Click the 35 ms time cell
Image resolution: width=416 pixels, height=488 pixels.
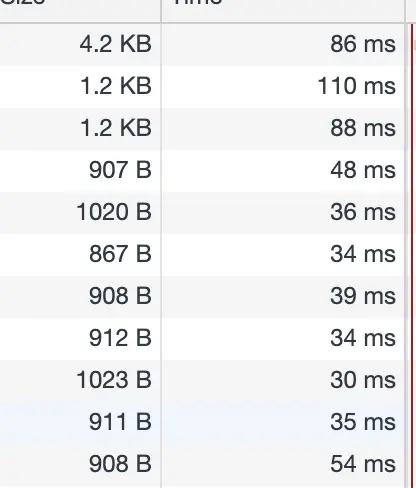pyautogui.click(x=283, y=422)
